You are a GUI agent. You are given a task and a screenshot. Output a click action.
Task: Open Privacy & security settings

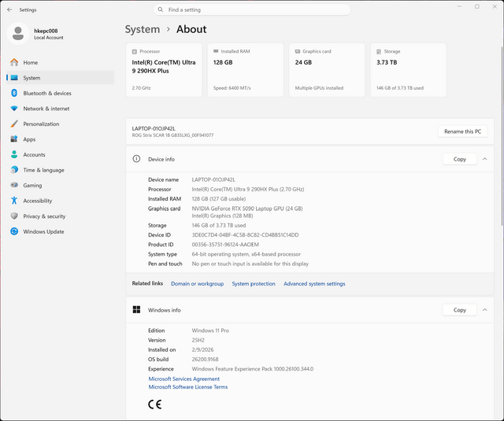[x=60, y=216]
